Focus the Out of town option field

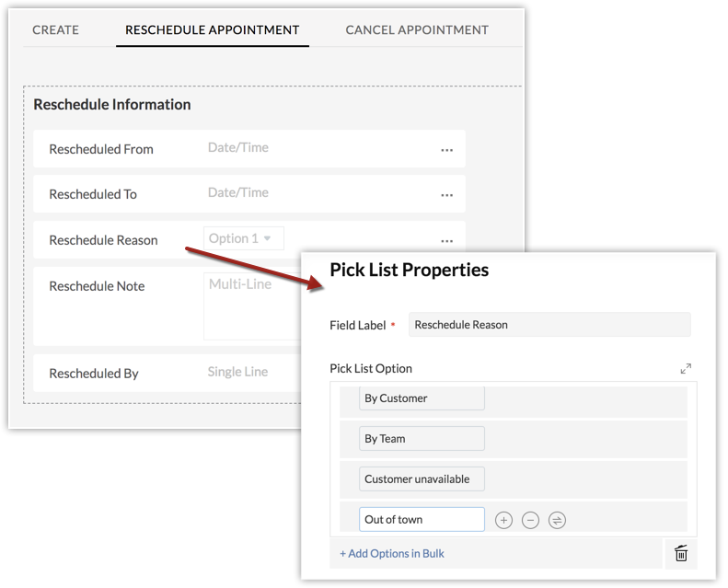point(422,520)
